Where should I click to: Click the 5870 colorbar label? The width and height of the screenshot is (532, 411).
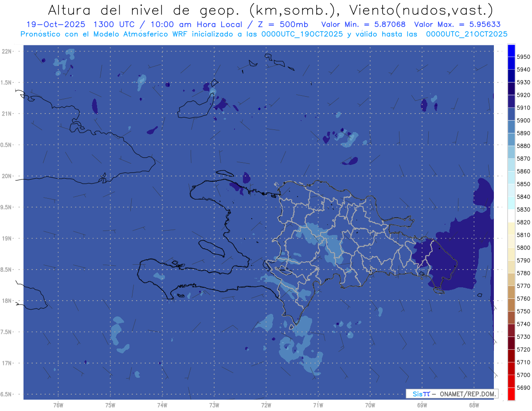[x=523, y=159]
